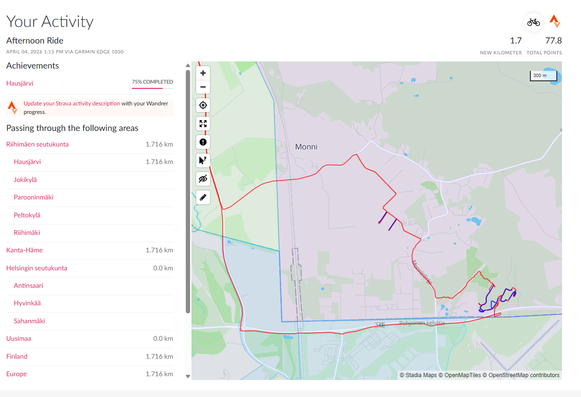The height and width of the screenshot is (397, 581).
Task: Click the 77.8 total points value
Action: pos(553,40)
